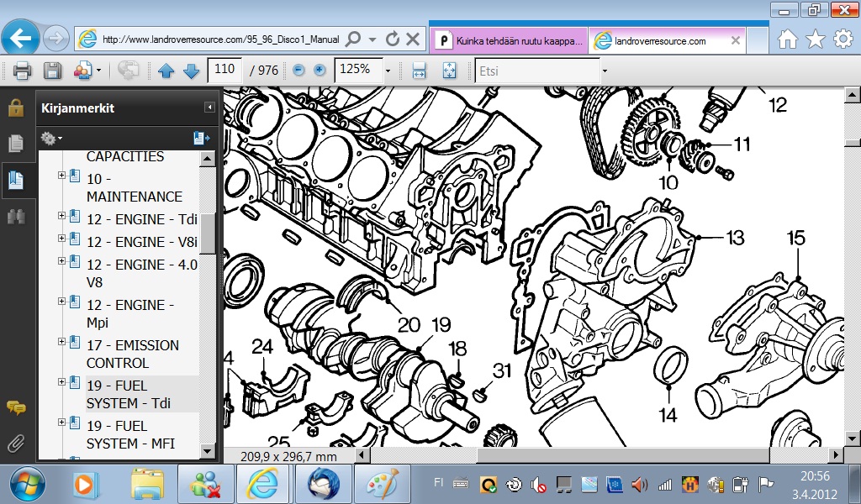Viewport: 861px width, 504px height.
Task: Open the 125% zoom level dropdown
Action: [388, 71]
